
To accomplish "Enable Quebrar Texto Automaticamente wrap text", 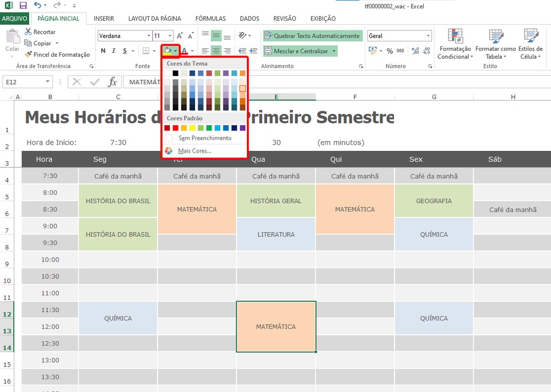I will click(312, 35).
